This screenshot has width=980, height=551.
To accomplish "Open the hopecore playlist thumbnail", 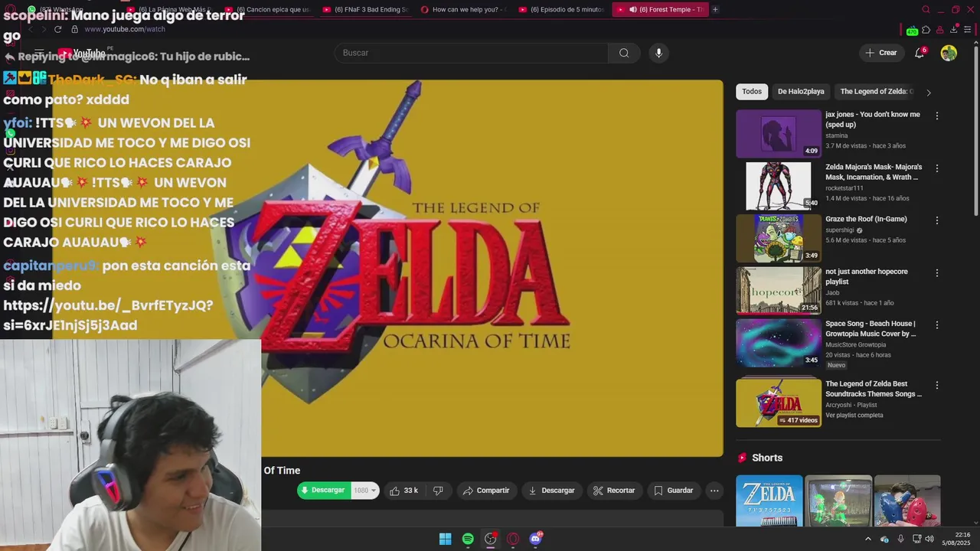I will [779, 291].
